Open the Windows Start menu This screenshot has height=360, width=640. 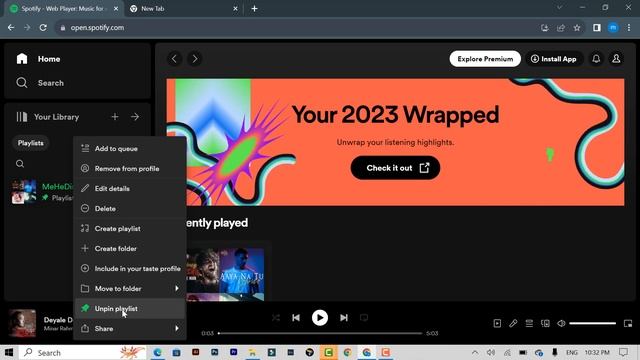tap(9, 352)
